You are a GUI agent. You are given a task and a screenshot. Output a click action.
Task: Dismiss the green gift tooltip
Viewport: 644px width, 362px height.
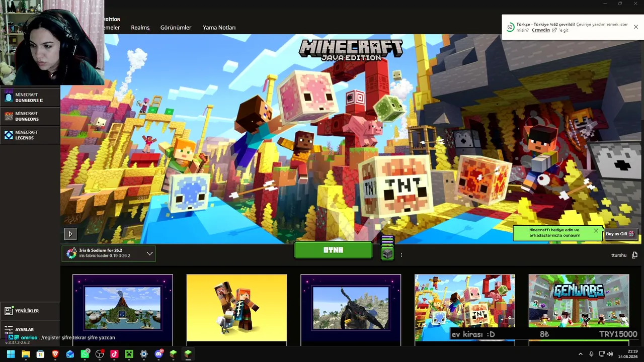coord(596,231)
